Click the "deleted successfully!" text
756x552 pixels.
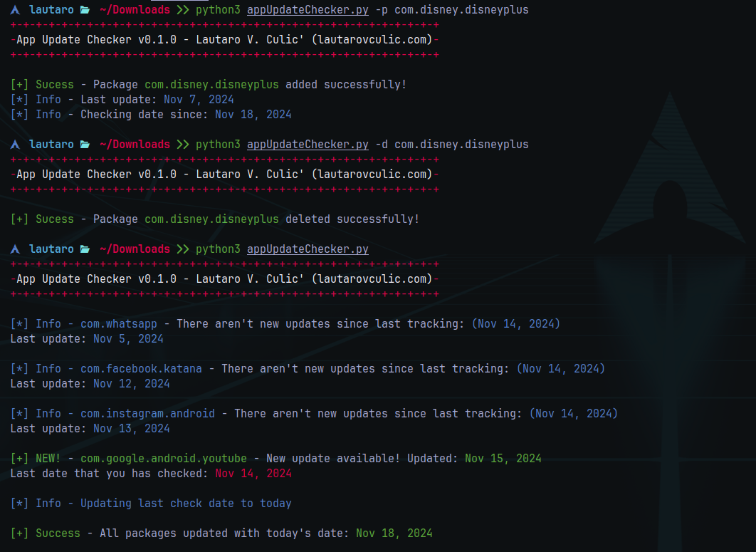tap(352, 219)
